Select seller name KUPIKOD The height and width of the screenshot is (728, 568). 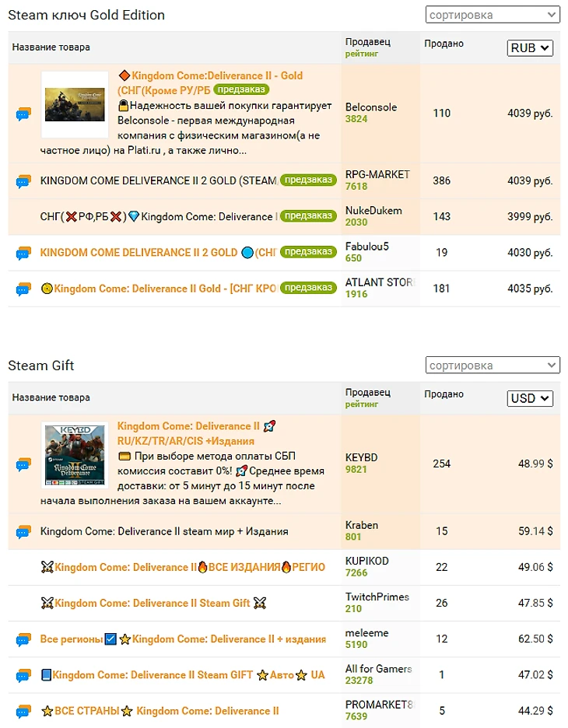(367, 561)
